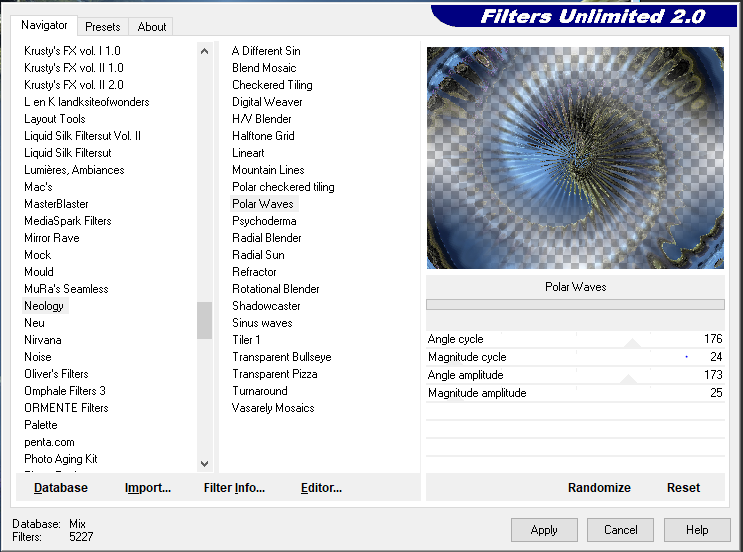Click the category list scroll down arrow
Viewport: 743px width, 552px height.
204,463
